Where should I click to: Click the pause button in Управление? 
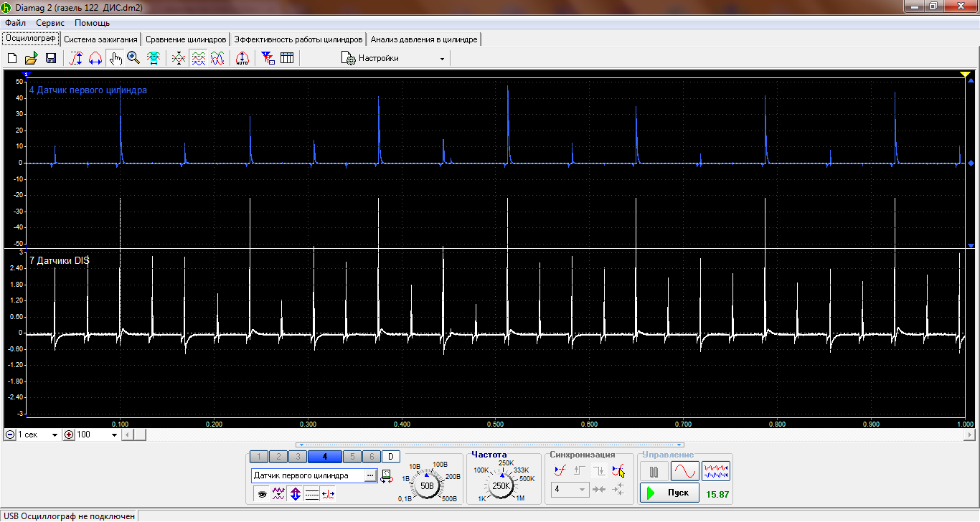coord(654,471)
